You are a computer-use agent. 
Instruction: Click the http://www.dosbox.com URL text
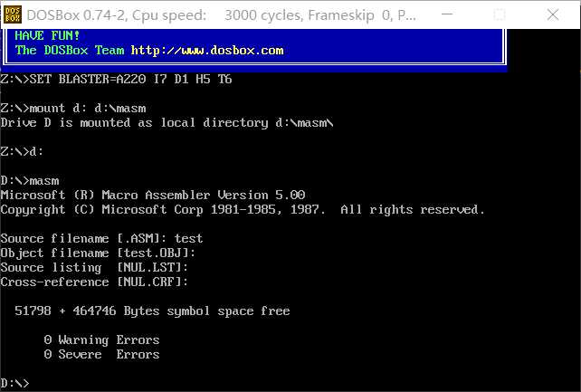(x=207, y=51)
